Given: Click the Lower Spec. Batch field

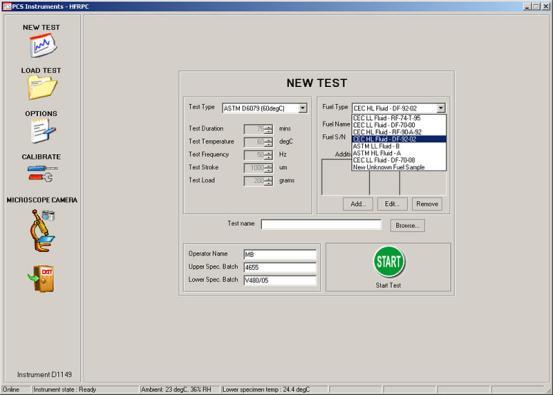Looking at the screenshot, I should 280,280.
